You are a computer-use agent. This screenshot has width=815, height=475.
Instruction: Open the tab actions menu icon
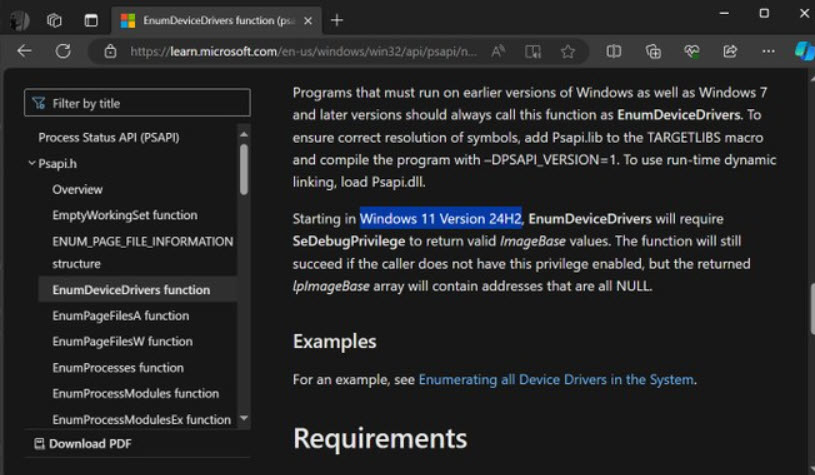[x=91, y=20]
